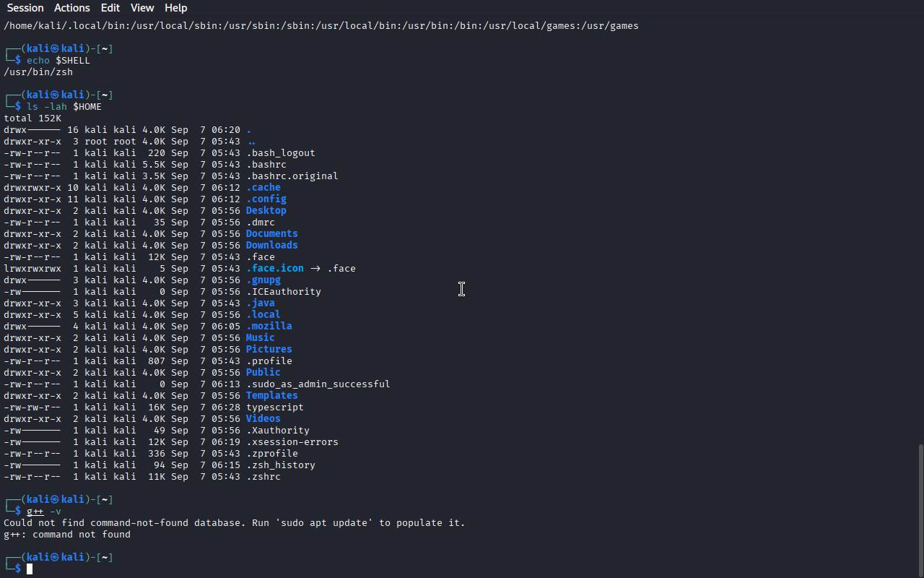The image size is (924, 578).
Task: Click the Pictures directory name
Action: click(269, 350)
